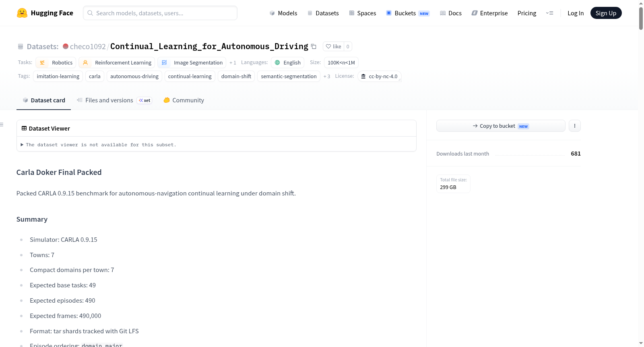Open the Datasets nav item
Image resolution: width=644 pixels, height=347 pixels.
323,13
